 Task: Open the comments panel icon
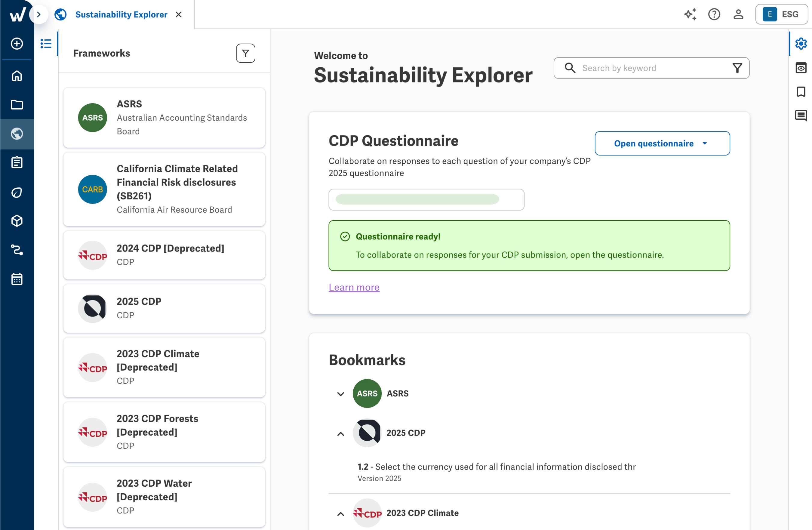[801, 116]
